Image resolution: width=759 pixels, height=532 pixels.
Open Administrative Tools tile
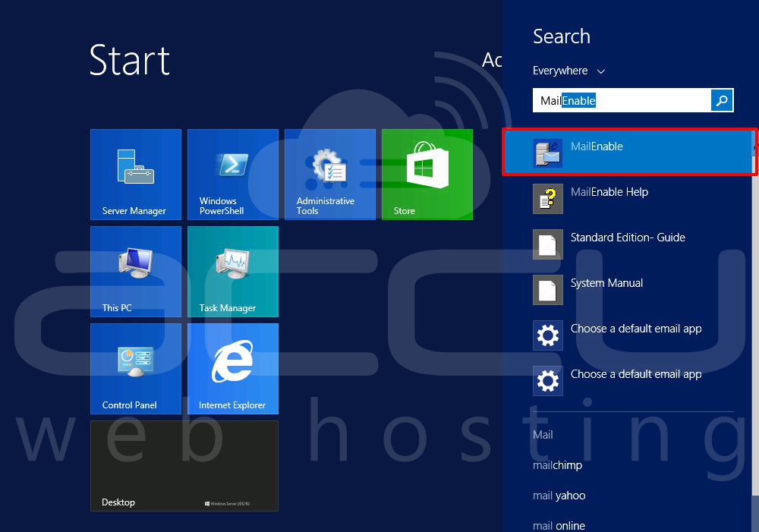click(x=330, y=175)
